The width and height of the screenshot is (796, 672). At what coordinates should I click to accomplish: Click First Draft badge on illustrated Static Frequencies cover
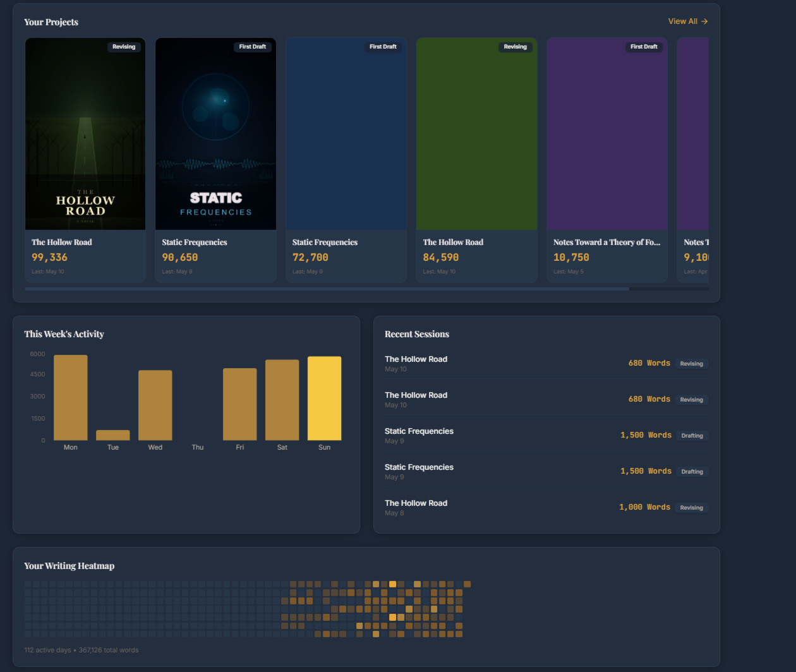coord(253,47)
